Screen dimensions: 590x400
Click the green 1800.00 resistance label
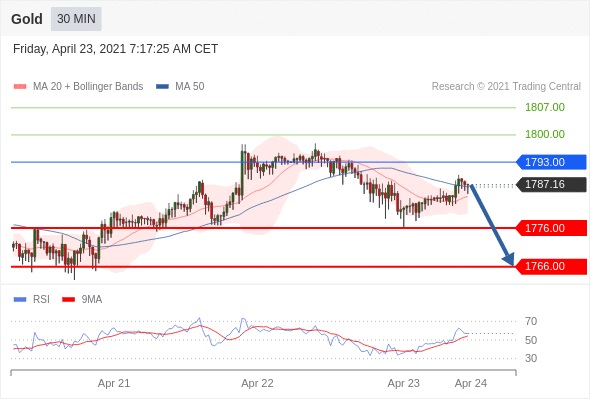pos(545,134)
